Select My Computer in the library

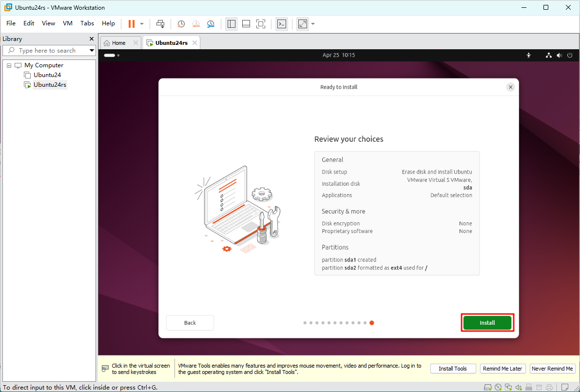click(x=44, y=65)
